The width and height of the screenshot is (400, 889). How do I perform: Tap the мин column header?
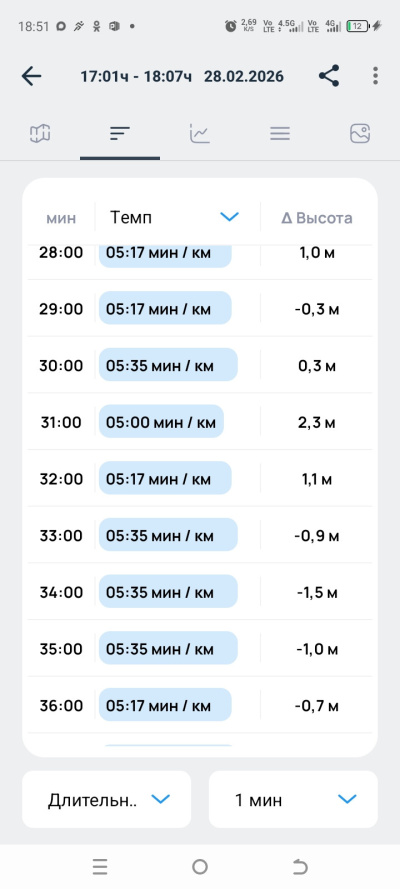click(x=61, y=218)
